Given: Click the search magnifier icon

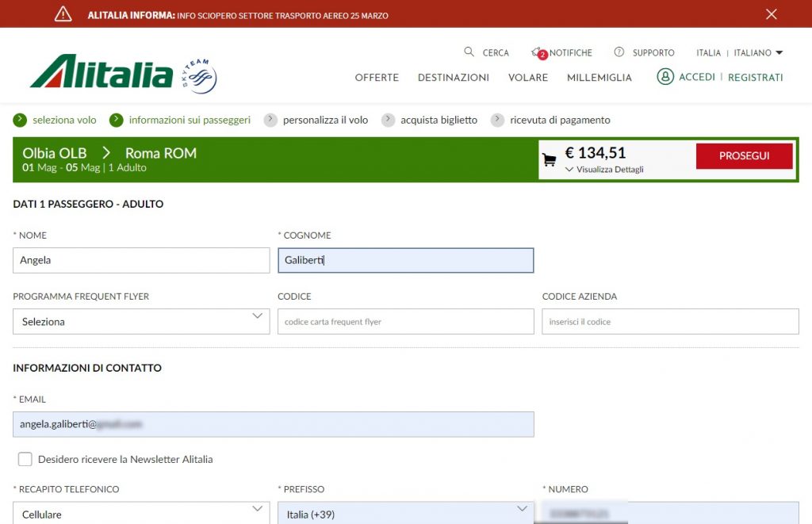Looking at the screenshot, I should [469, 52].
